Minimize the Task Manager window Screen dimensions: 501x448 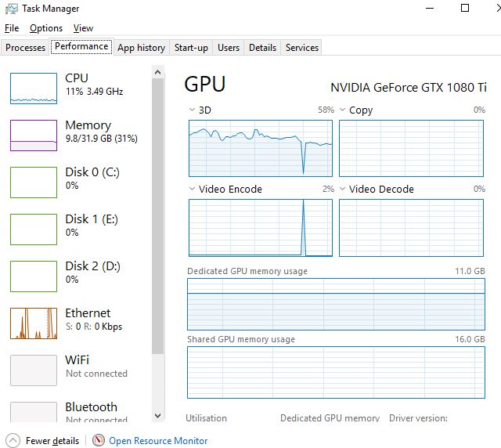(x=430, y=9)
